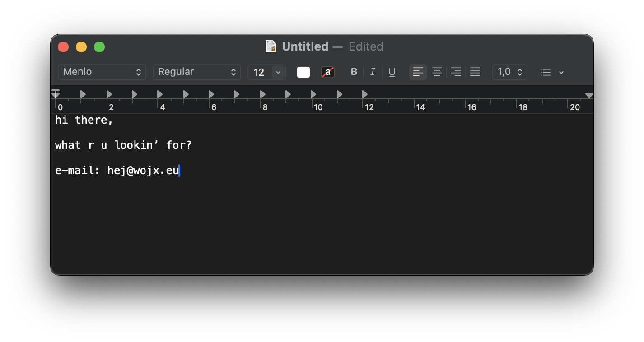The height and width of the screenshot is (342, 644).
Task: Click the tab stop at ruler mark 12
Action: click(x=365, y=94)
